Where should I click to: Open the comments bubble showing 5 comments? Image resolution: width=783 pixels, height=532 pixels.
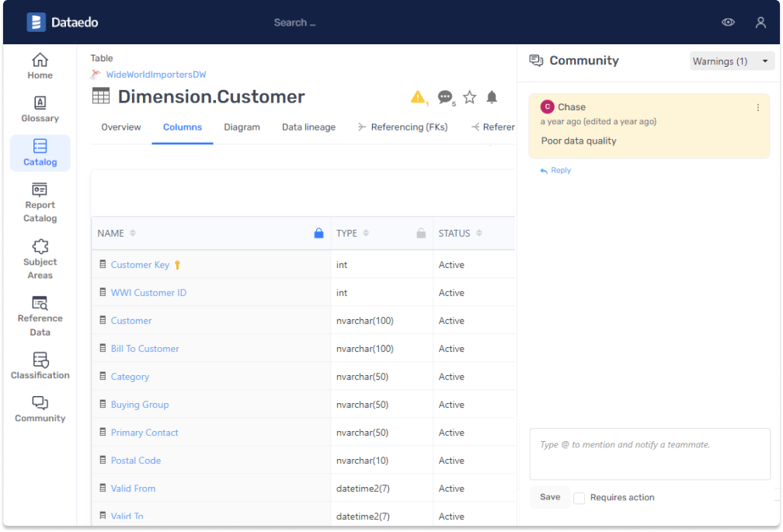444,97
